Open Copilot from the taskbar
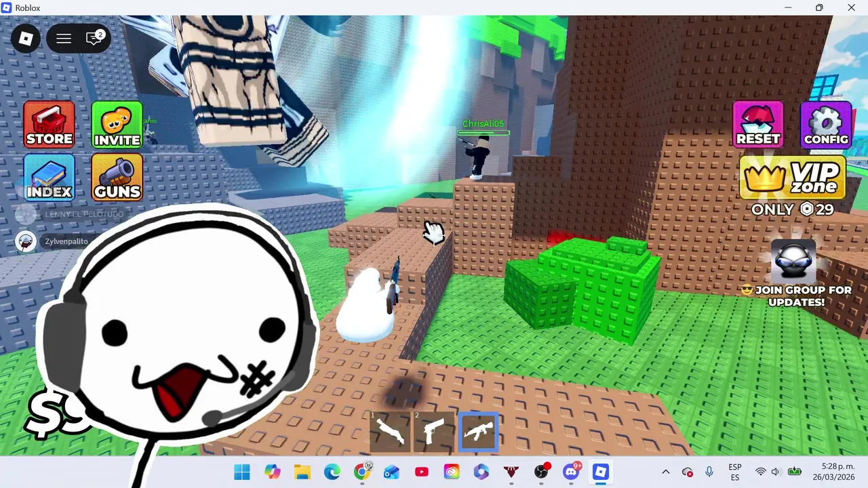Image resolution: width=868 pixels, height=488 pixels. coord(272,472)
